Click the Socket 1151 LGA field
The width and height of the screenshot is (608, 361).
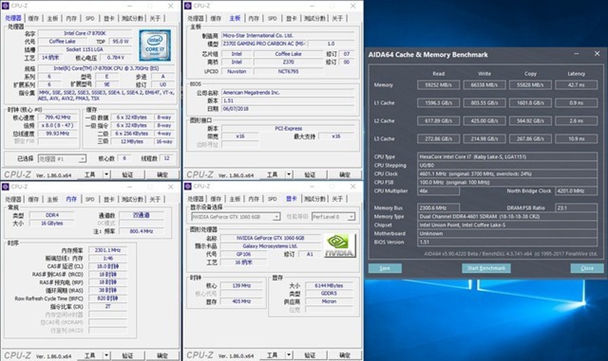[x=85, y=49]
